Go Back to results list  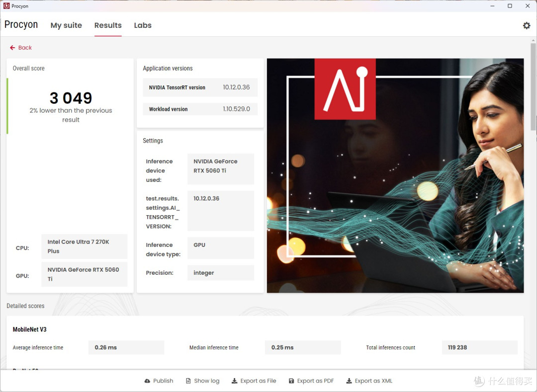(21, 48)
